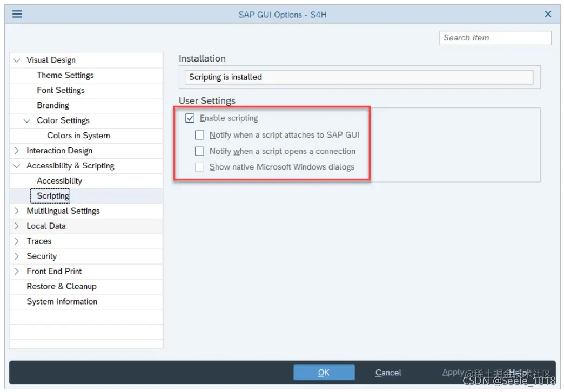Expand the Multilingual Settings node

pos(17,211)
